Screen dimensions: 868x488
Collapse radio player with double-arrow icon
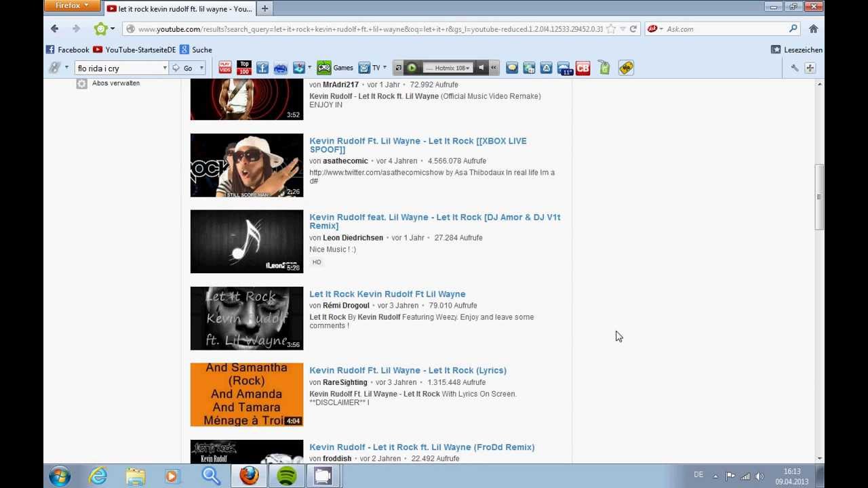[x=494, y=68]
